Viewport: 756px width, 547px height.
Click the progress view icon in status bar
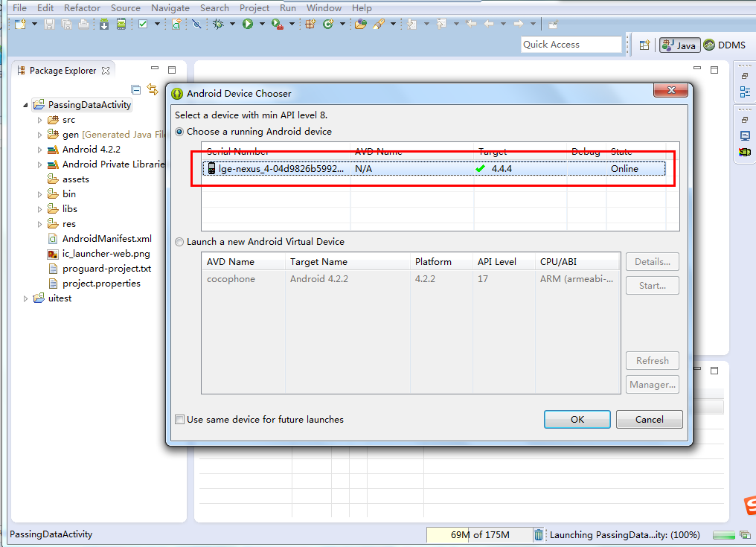point(746,534)
